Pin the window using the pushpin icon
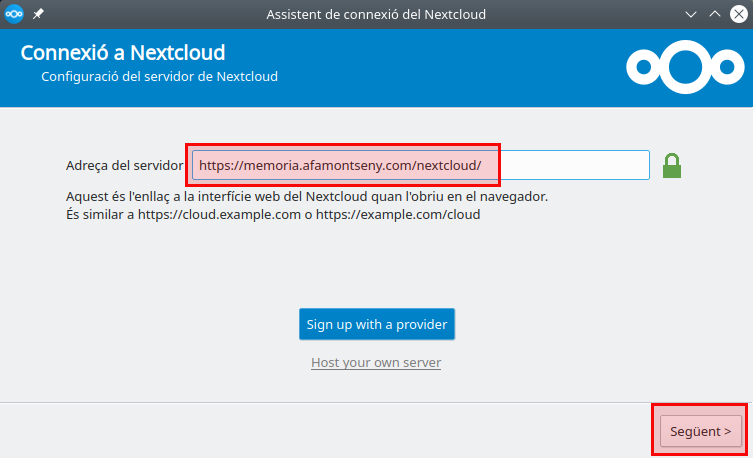This screenshot has width=753, height=458. coord(38,15)
